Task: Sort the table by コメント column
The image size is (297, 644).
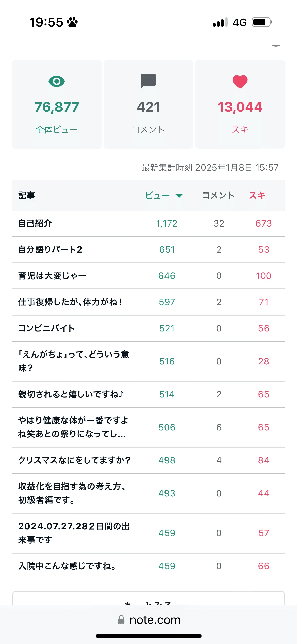Action: 218,195
